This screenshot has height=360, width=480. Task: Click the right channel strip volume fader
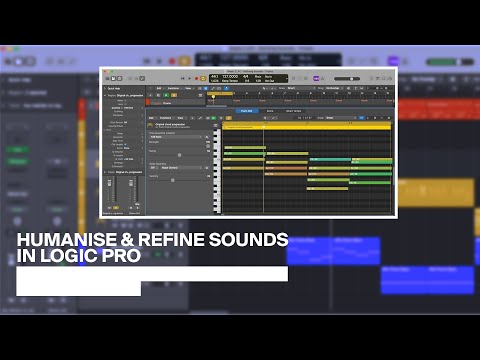[131, 183]
